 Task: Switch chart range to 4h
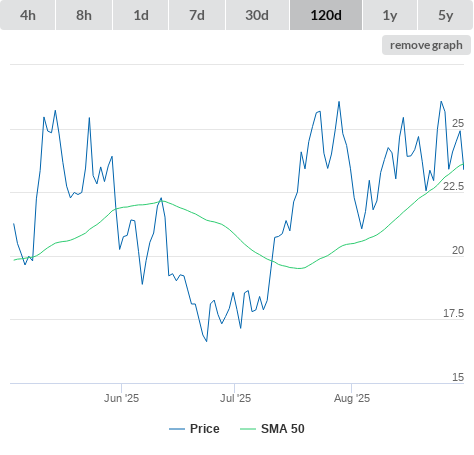(28, 15)
